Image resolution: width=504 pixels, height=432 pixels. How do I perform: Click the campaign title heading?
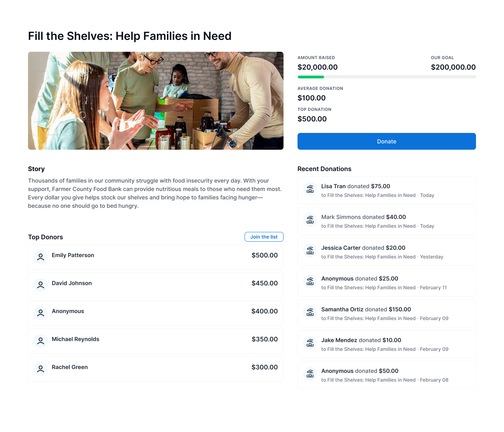[129, 36]
